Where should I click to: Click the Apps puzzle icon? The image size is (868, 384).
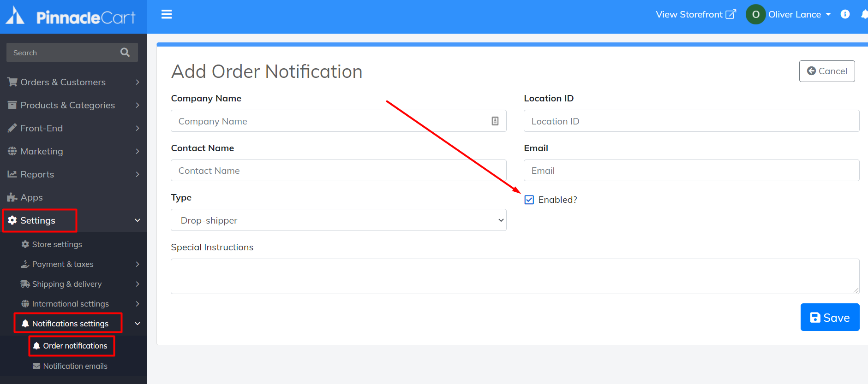coord(12,197)
